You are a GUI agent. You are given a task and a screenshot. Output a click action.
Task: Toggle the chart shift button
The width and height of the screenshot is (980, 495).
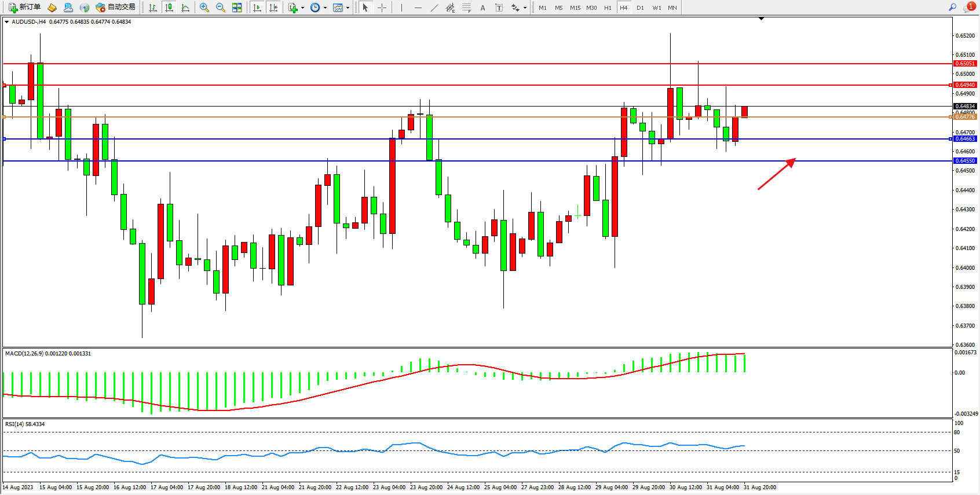click(273, 8)
